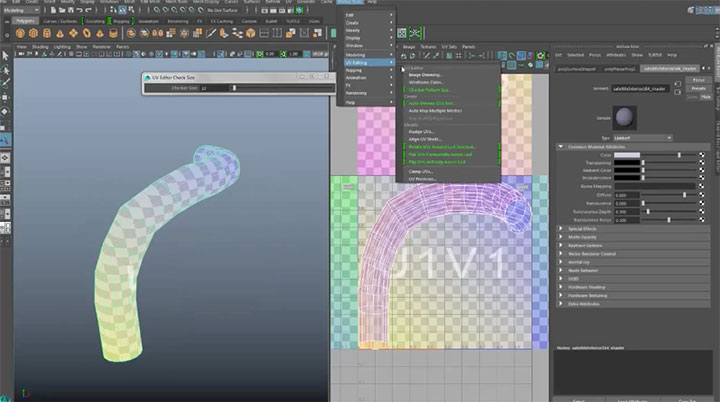Choose the Select tool arrow in toolbox

coord(6,56)
